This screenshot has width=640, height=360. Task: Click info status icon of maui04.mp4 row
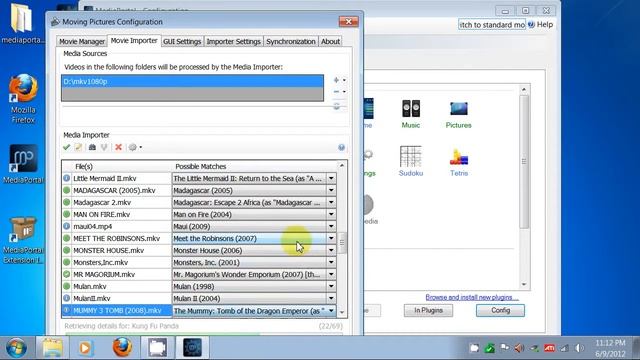click(67, 226)
